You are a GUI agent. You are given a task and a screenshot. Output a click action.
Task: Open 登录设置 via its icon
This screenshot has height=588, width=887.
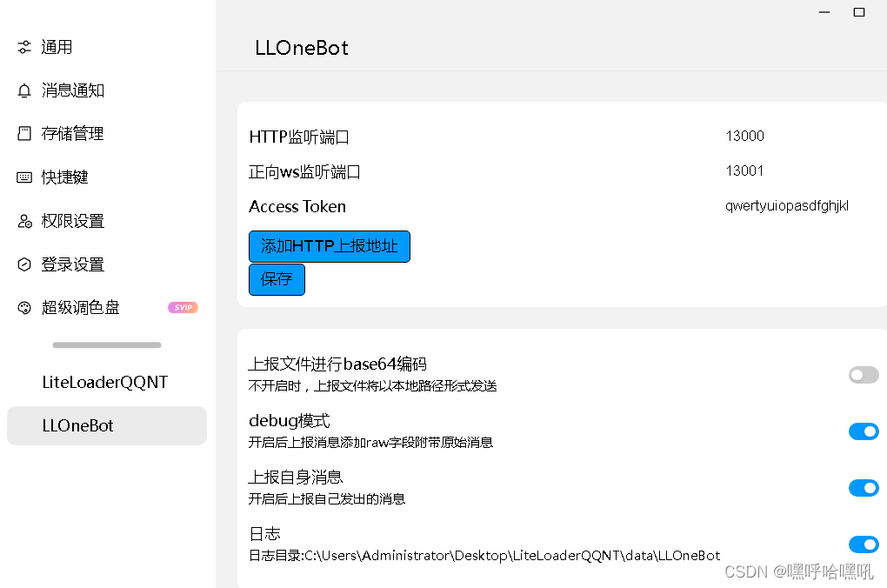pos(23,264)
